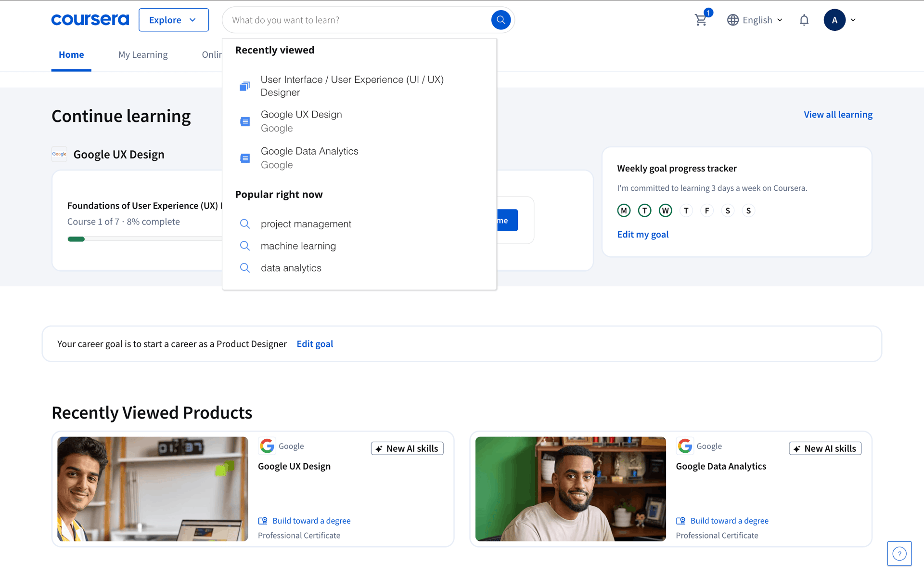Click the search icon next to data analytics
The height and width of the screenshot is (578, 924).
click(x=245, y=268)
